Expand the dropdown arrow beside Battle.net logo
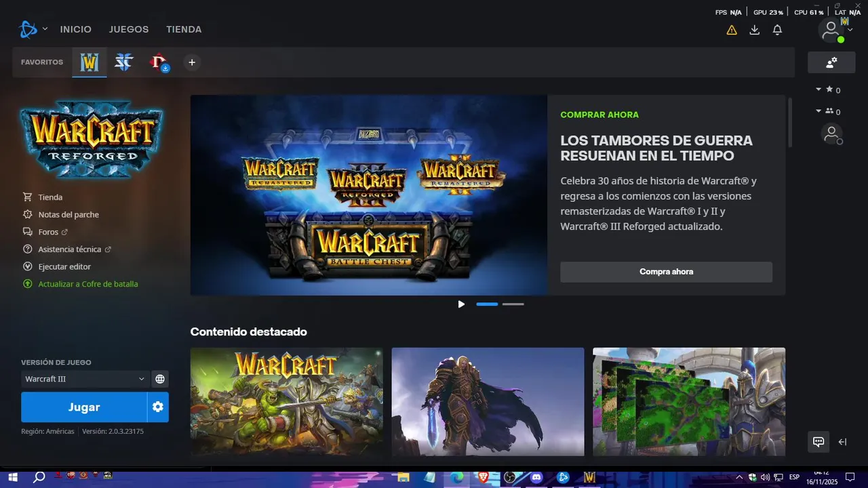This screenshot has width=868, height=488. [x=45, y=29]
